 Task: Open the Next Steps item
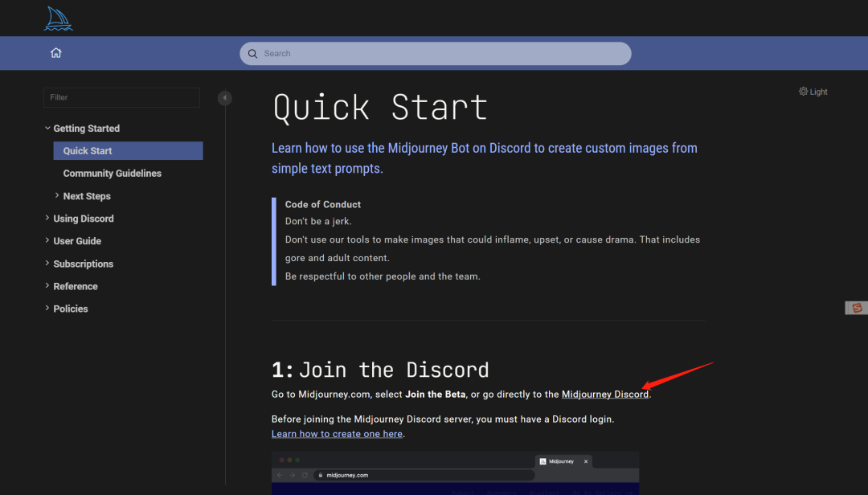click(87, 196)
